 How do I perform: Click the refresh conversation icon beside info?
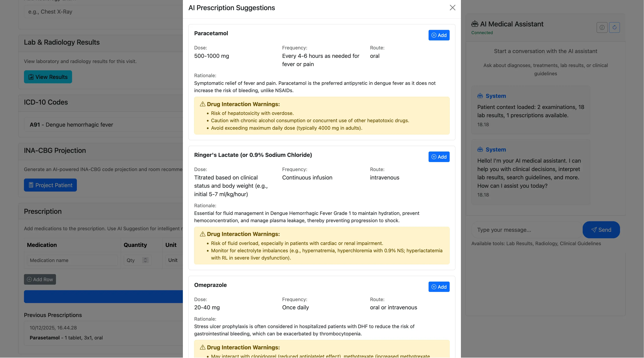615,27
